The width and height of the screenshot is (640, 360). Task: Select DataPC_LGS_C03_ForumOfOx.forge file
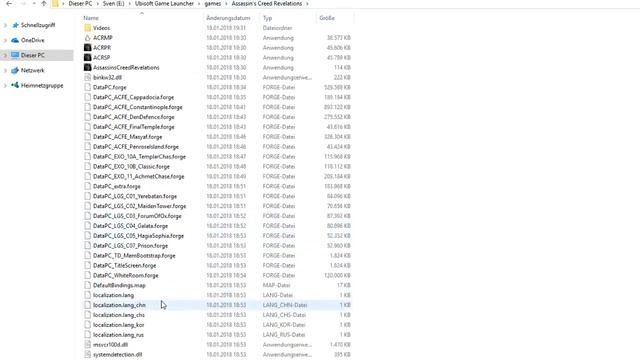point(137,216)
